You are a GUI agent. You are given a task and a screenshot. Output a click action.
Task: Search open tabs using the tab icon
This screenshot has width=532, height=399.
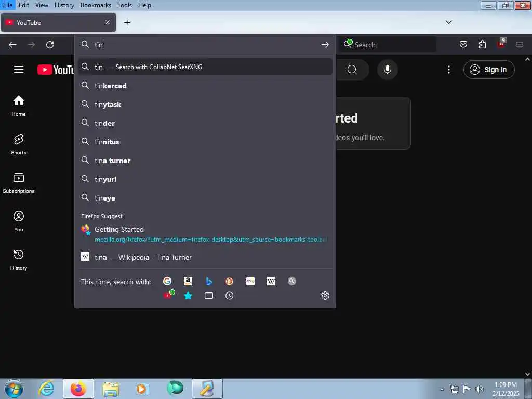tap(209, 296)
